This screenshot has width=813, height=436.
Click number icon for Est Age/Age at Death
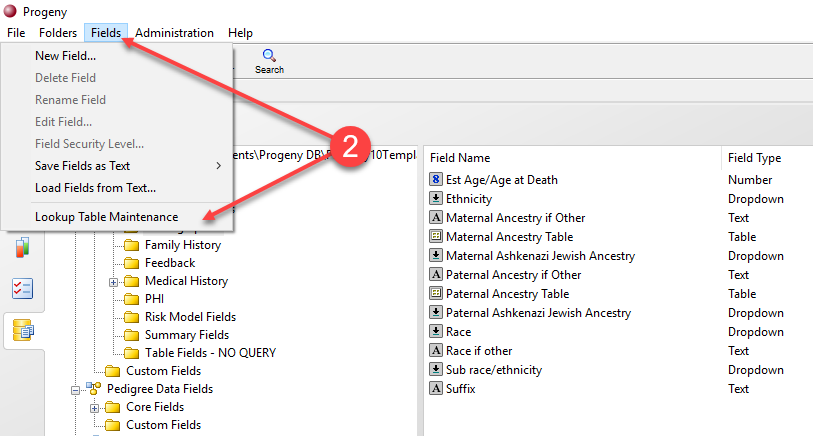point(436,179)
